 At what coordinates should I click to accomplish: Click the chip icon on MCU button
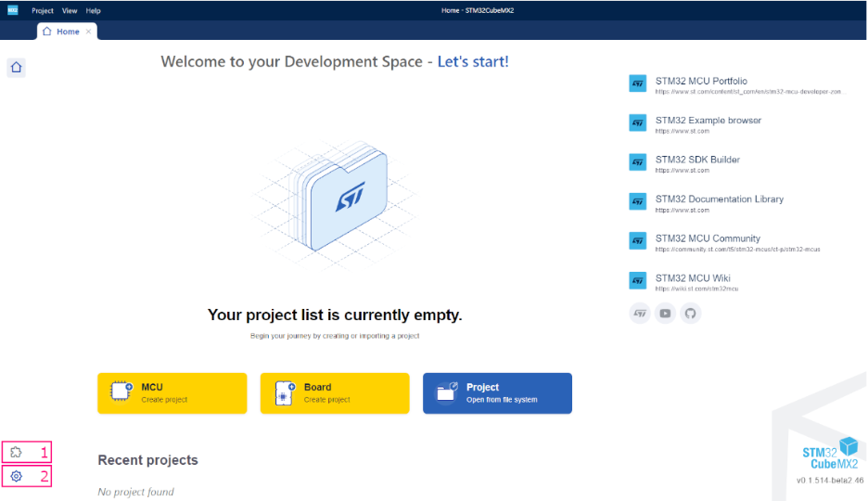[x=121, y=392]
